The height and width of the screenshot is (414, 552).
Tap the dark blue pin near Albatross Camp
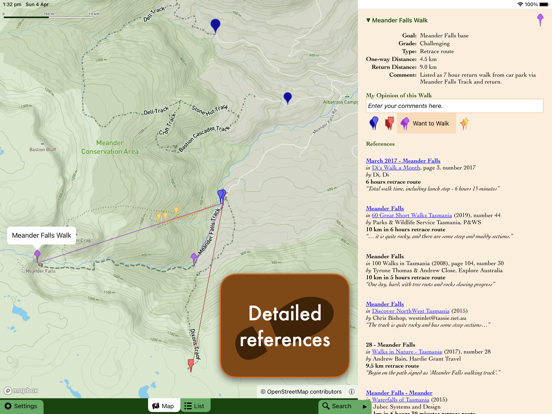coord(288,98)
